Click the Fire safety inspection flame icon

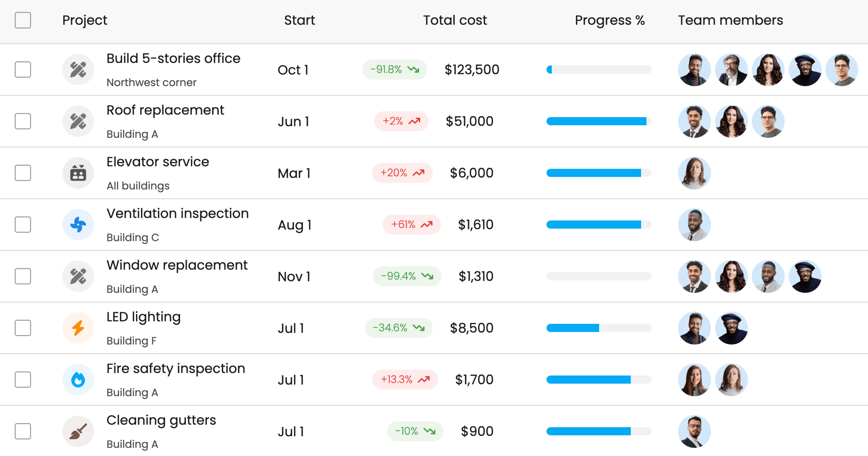[x=78, y=379]
